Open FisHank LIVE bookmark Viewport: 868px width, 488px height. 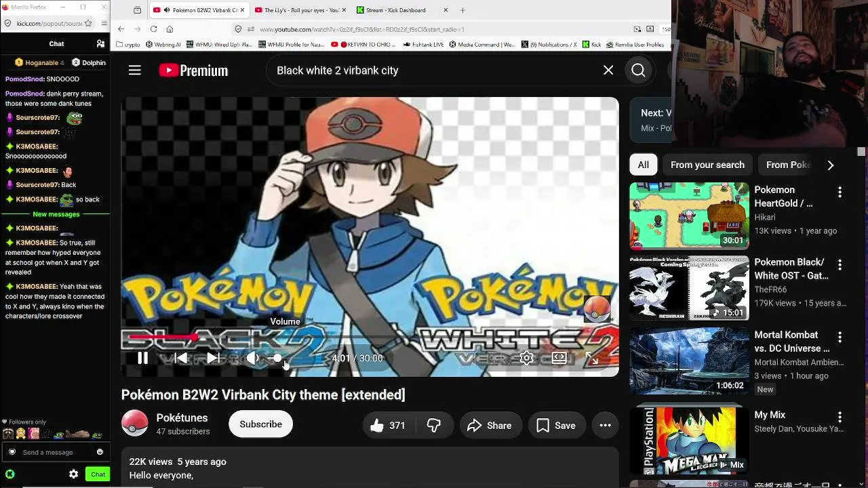[x=424, y=45]
